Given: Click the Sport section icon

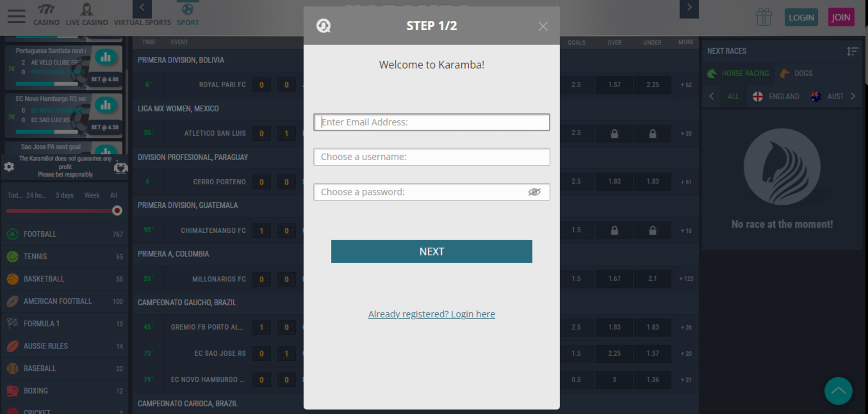Looking at the screenshot, I should point(188,10).
